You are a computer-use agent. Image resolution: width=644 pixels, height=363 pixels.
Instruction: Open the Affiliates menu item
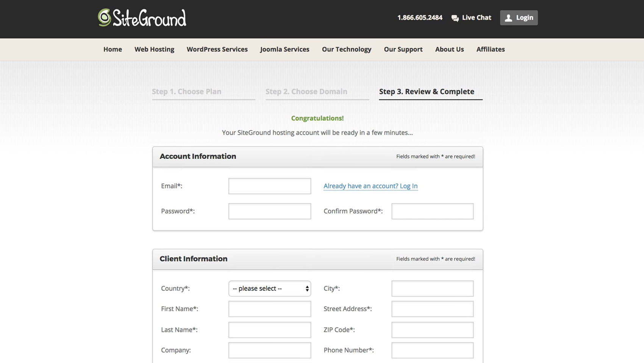[x=491, y=49]
